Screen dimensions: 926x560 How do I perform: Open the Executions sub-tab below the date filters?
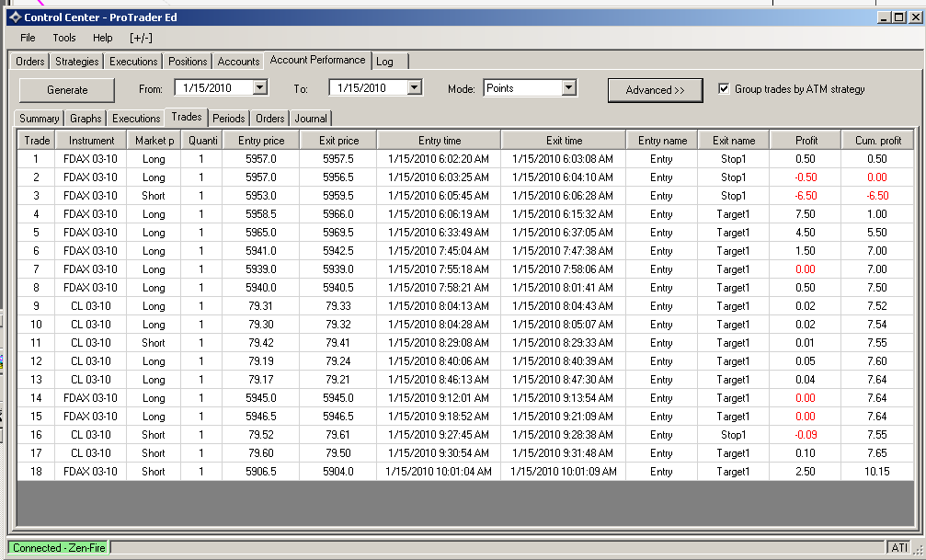point(136,119)
